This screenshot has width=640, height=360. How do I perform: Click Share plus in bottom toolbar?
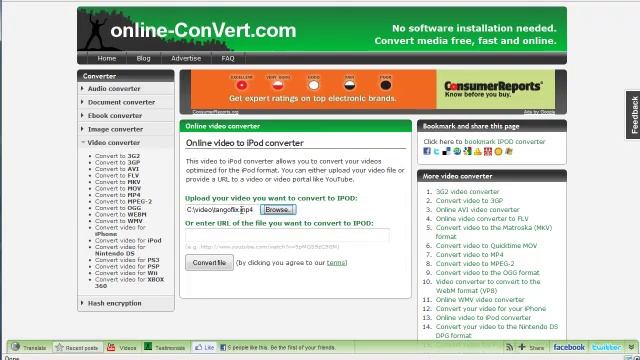point(531,347)
